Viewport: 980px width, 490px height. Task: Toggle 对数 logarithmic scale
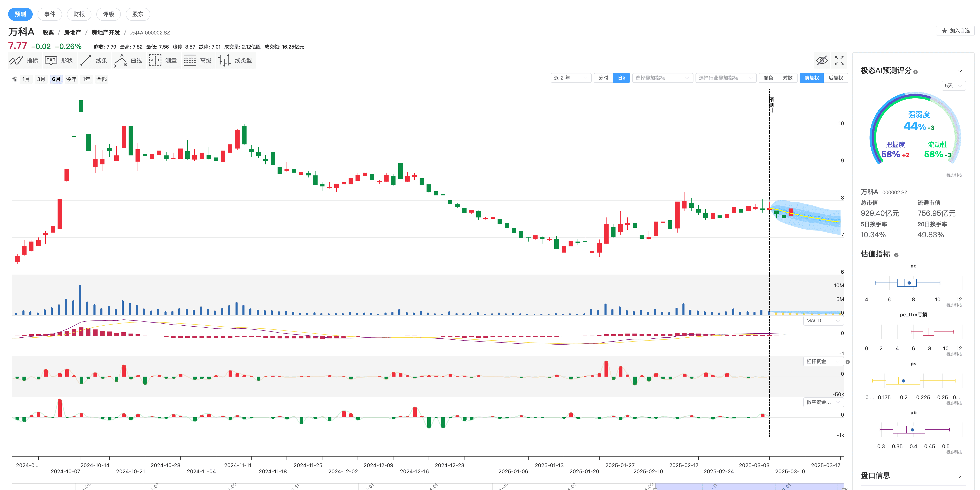(x=788, y=78)
